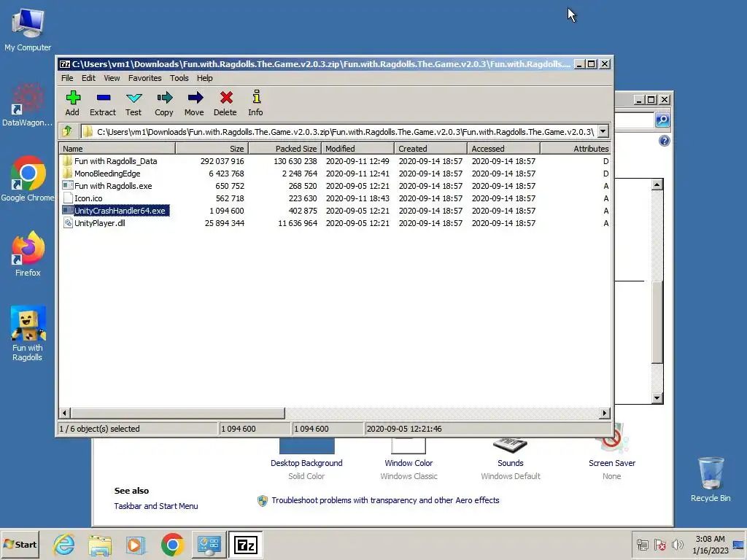Sort by Packed Size column header

tap(285, 149)
